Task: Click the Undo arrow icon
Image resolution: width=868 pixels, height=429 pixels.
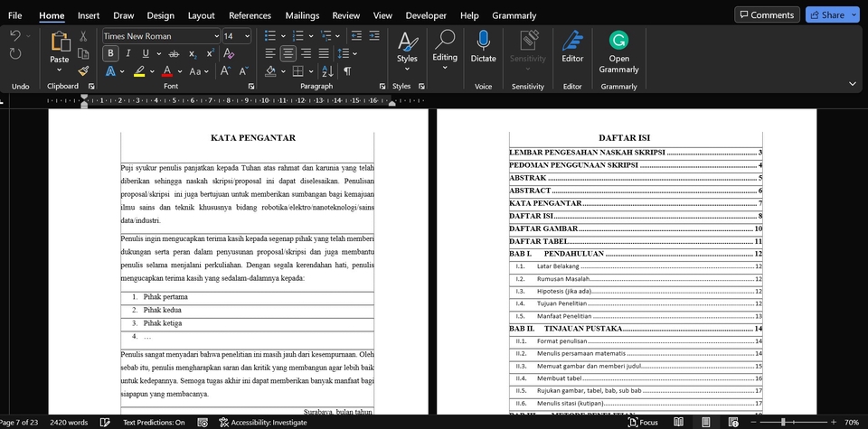Action: 15,36
